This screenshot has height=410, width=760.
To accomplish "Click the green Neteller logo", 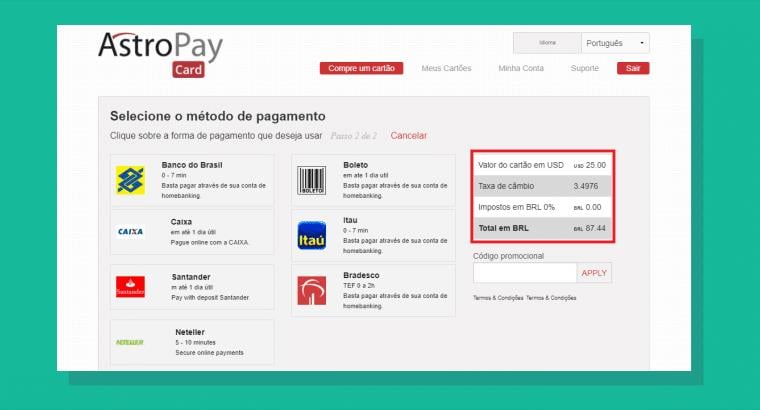I will click(x=130, y=342).
